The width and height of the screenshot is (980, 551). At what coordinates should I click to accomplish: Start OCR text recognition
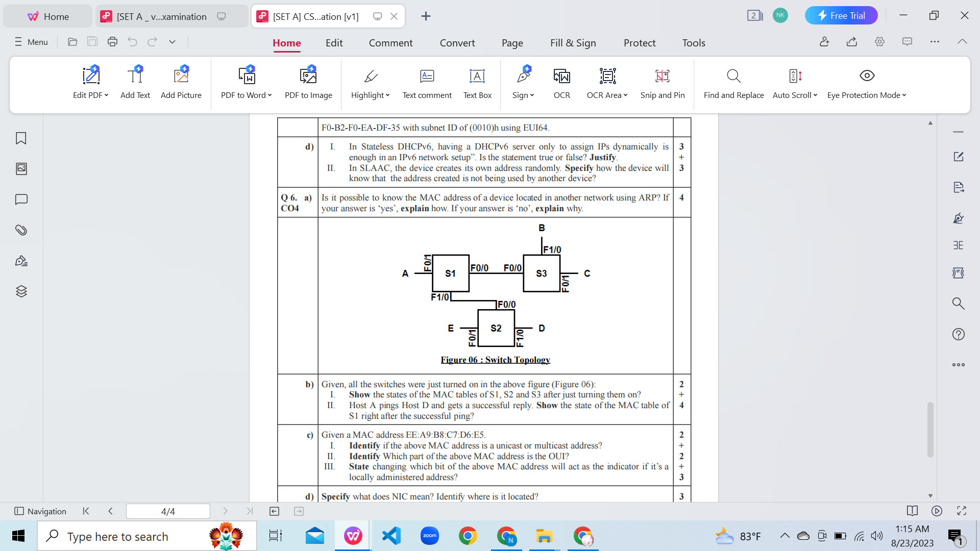(x=561, y=82)
